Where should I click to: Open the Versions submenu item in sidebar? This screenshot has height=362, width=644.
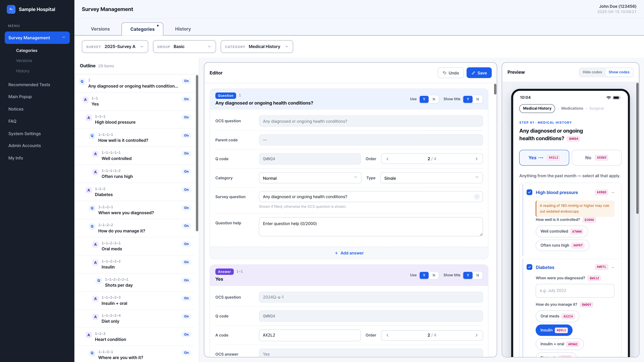click(24, 61)
